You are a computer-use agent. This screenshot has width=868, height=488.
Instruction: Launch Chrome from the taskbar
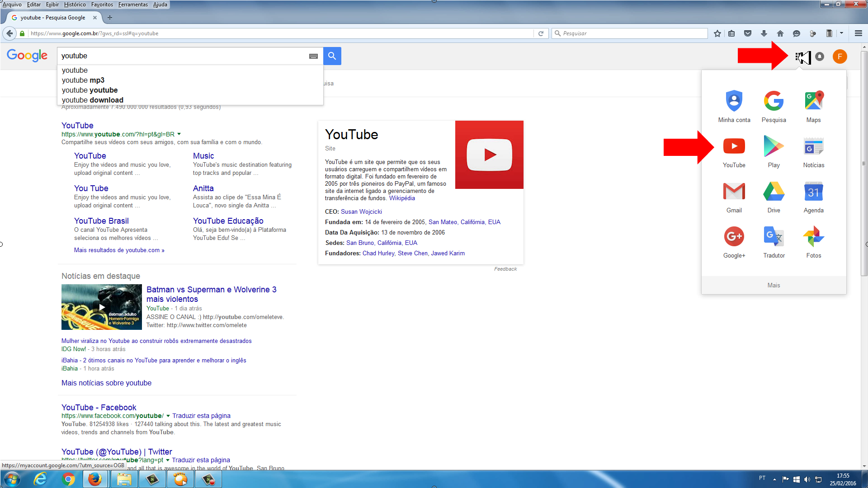click(68, 479)
